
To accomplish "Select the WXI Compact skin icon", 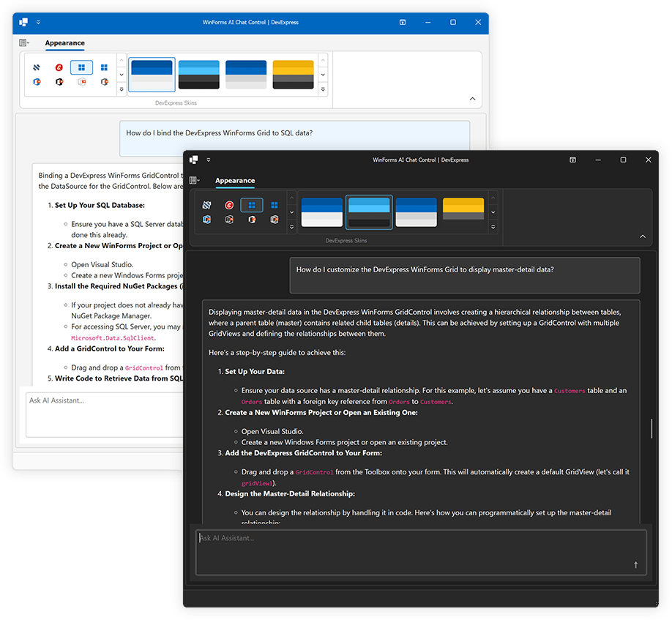I will point(274,205).
